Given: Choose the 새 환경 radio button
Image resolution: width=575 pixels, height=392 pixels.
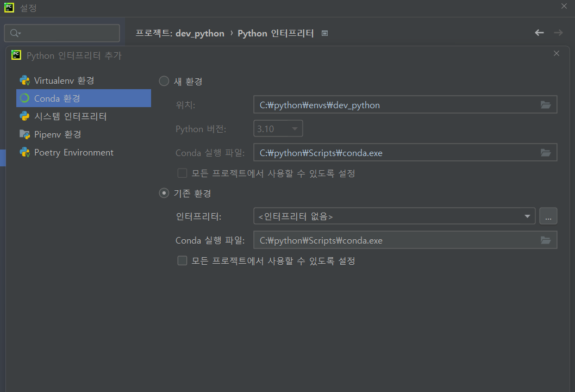Looking at the screenshot, I should click(164, 81).
